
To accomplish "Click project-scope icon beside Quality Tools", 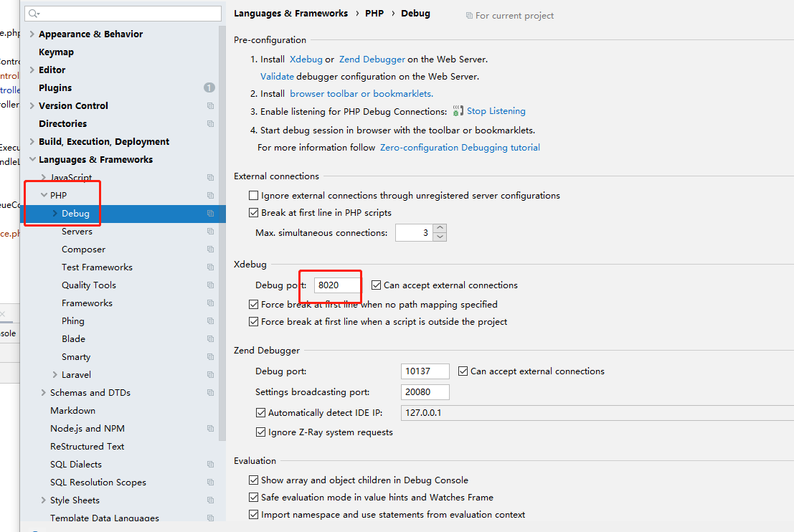I will pyautogui.click(x=210, y=285).
